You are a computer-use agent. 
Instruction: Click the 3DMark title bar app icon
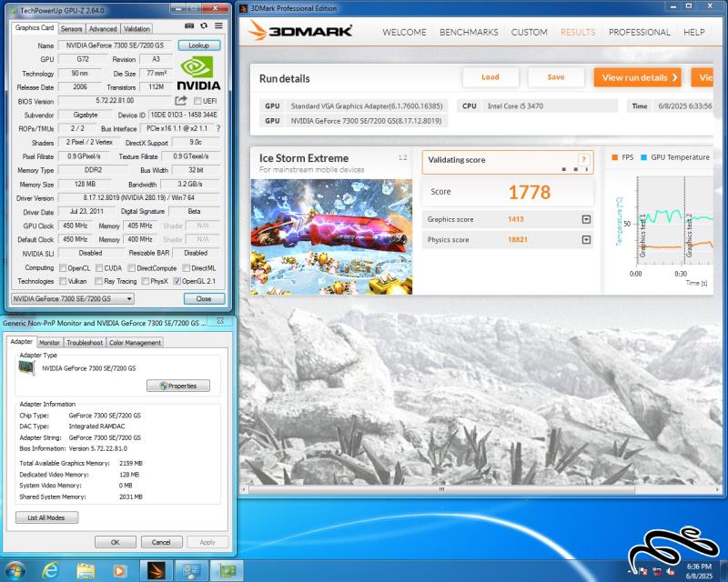tap(244, 8)
